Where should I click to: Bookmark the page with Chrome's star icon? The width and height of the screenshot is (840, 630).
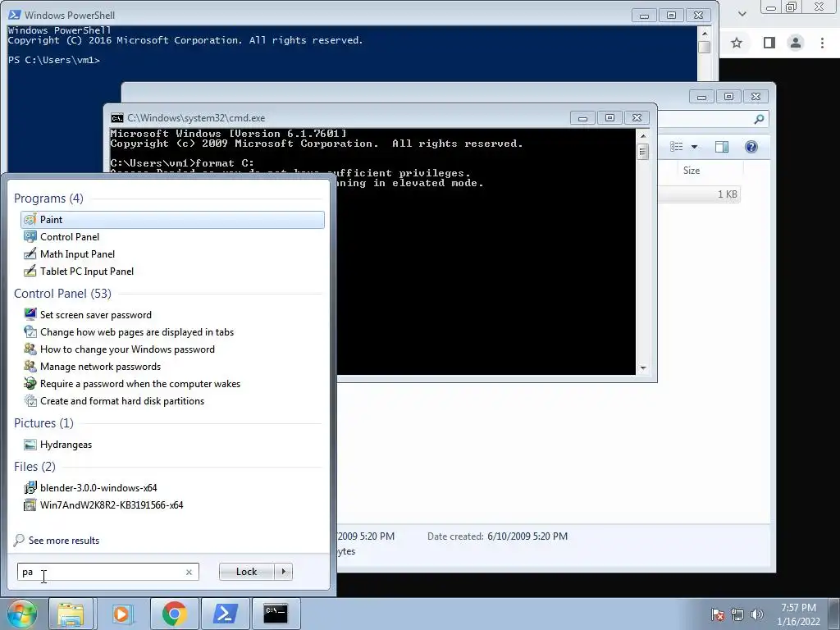click(x=737, y=43)
